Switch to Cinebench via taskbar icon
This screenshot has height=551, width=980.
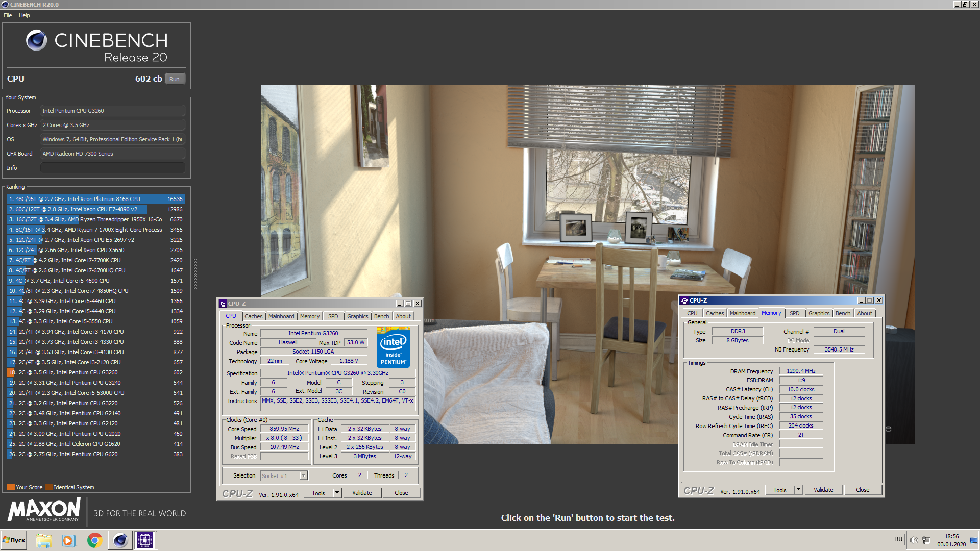pyautogui.click(x=120, y=540)
